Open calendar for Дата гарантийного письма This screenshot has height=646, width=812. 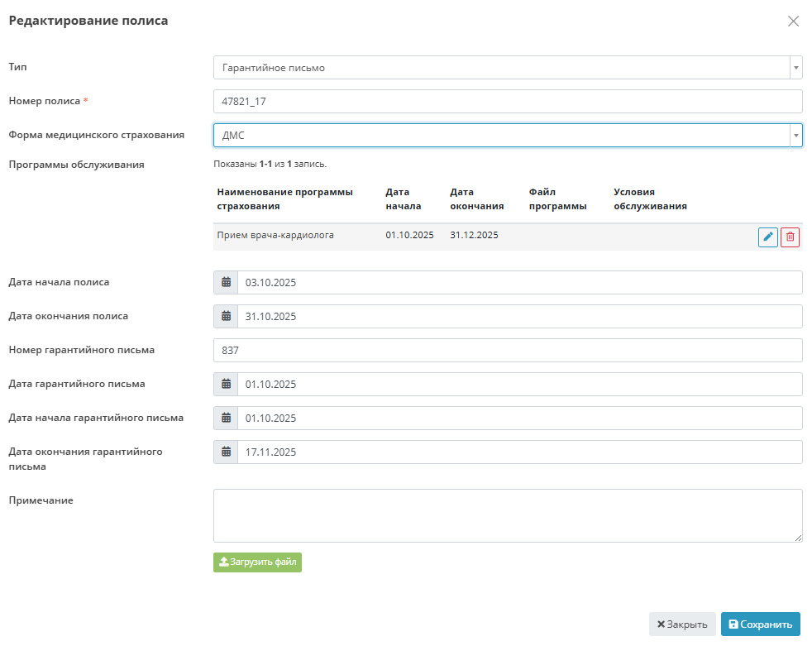pyautogui.click(x=226, y=385)
